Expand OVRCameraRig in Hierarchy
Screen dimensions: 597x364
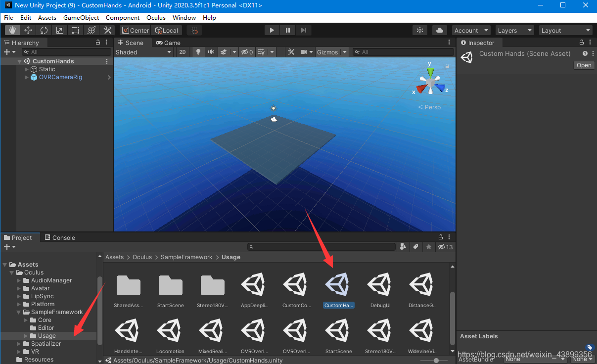(27, 77)
